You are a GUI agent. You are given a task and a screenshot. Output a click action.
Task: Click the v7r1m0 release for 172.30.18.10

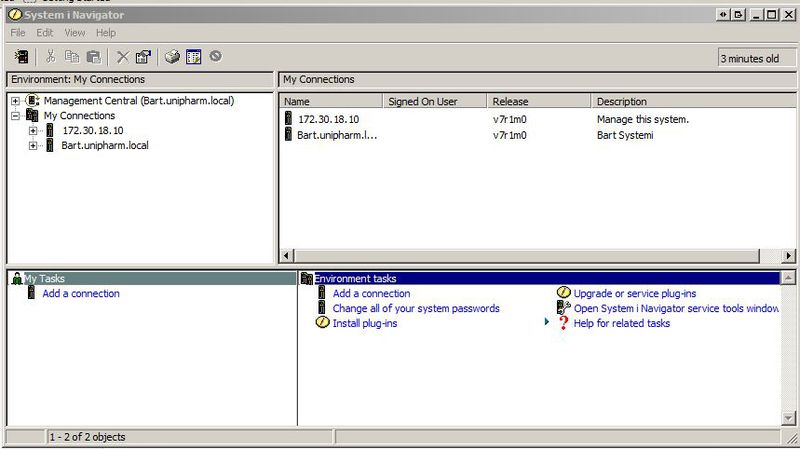[510, 119]
